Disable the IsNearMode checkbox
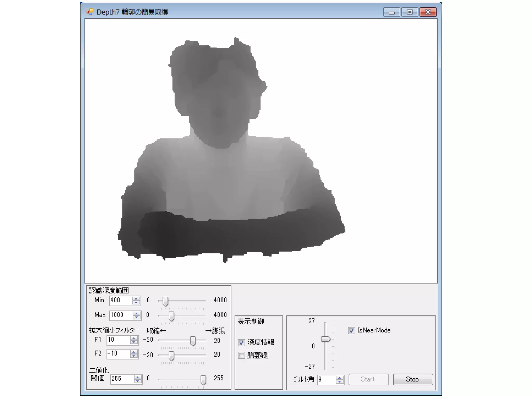This screenshot has width=532, height=399. click(x=351, y=330)
